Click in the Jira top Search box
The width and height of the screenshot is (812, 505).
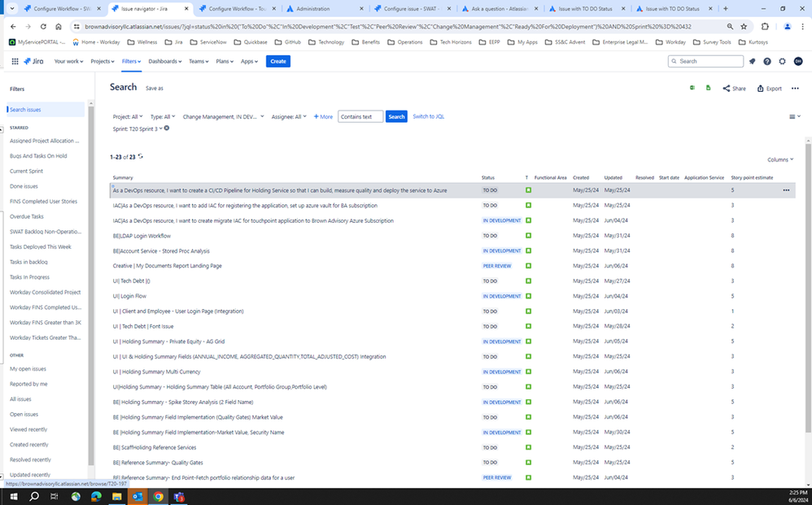[705, 61]
